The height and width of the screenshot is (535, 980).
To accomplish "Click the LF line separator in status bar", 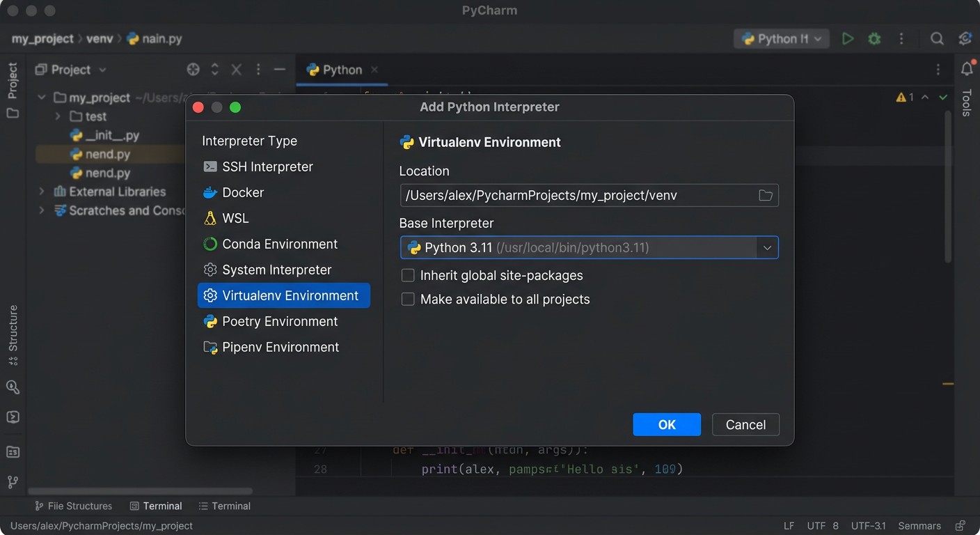I will tap(789, 526).
